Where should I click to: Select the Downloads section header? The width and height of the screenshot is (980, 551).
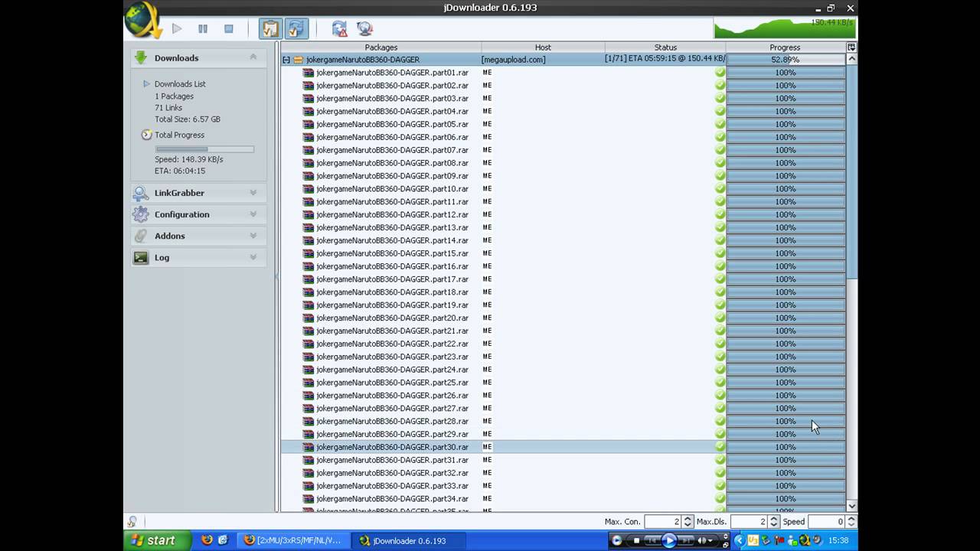click(198, 57)
